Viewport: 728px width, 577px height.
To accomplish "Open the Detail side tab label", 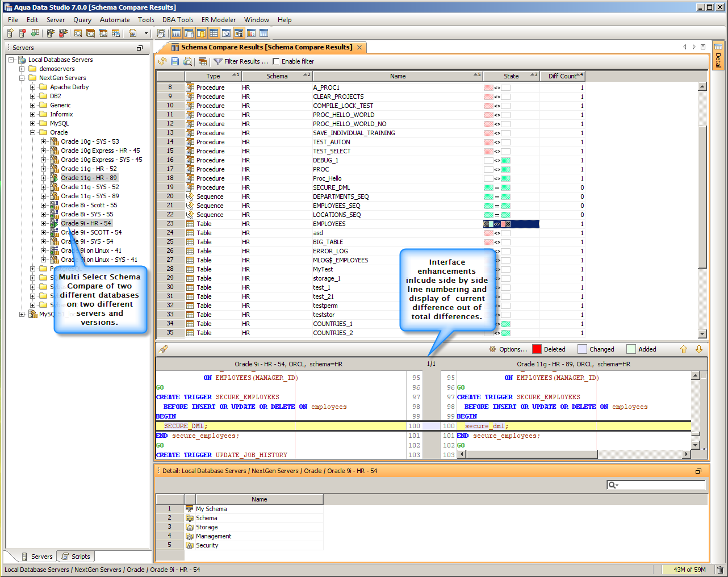I will (x=718, y=61).
